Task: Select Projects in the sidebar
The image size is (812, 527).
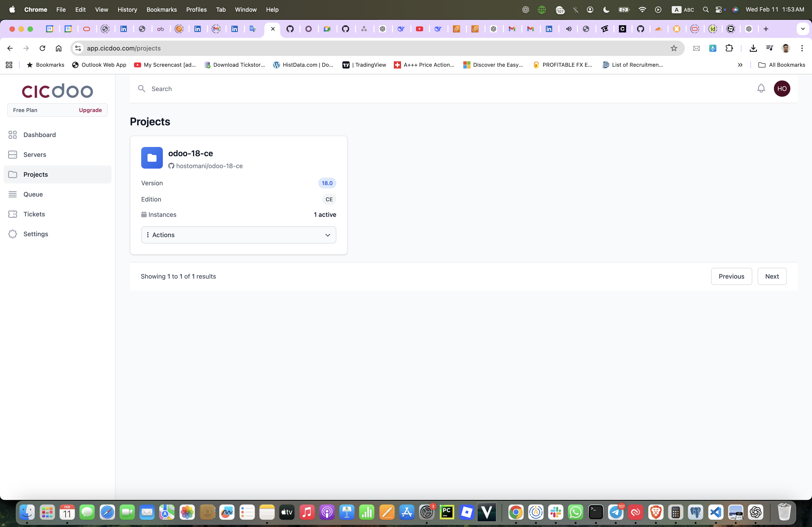Action: click(x=35, y=174)
